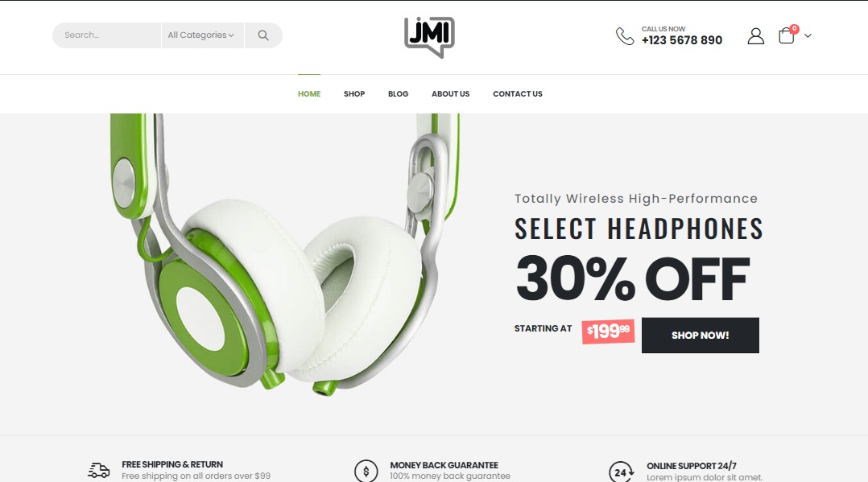
Task: Click the free shipping truck icon
Action: click(x=98, y=471)
